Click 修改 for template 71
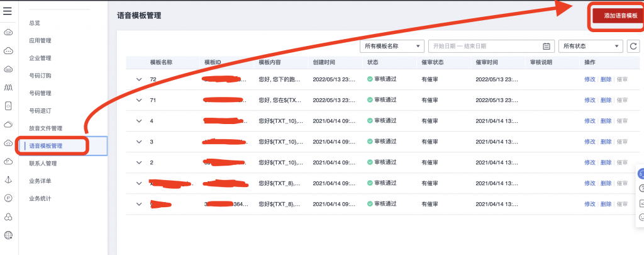The height and width of the screenshot is (255, 644). [x=589, y=100]
